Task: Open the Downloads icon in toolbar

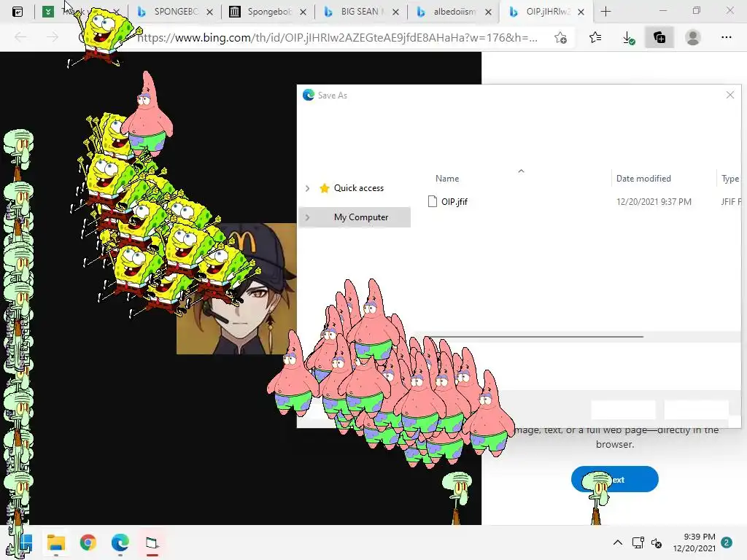Action: (628, 38)
